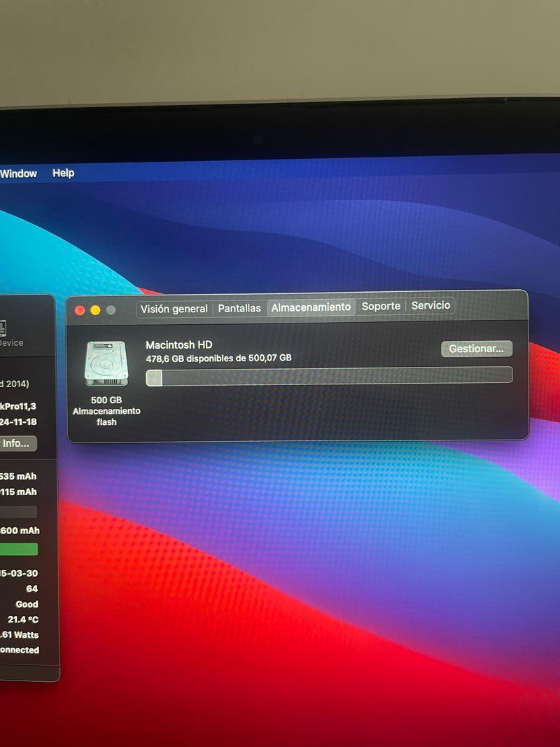
Task: Click the 600 mAh capacity value
Action: tap(20, 531)
